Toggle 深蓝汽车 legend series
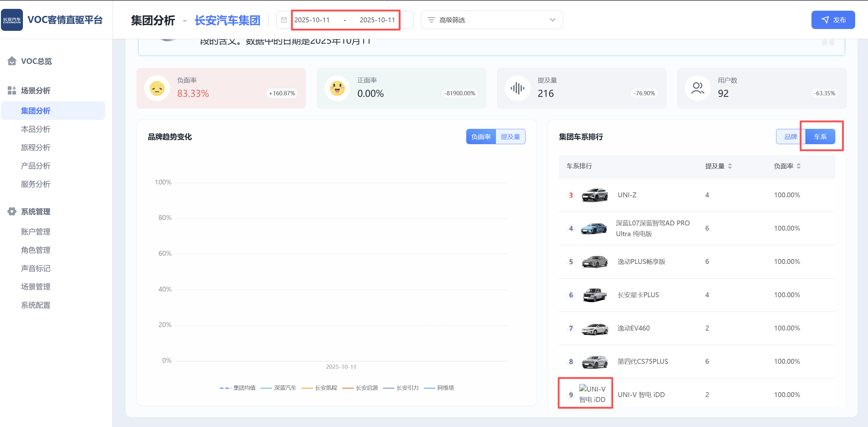 click(x=285, y=388)
